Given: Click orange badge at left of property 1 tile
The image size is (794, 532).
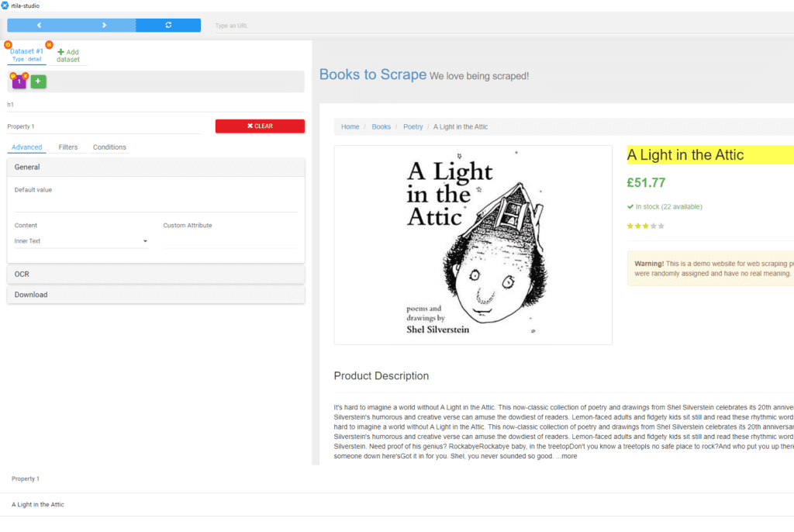Looking at the screenshot, I should (12, 76).
